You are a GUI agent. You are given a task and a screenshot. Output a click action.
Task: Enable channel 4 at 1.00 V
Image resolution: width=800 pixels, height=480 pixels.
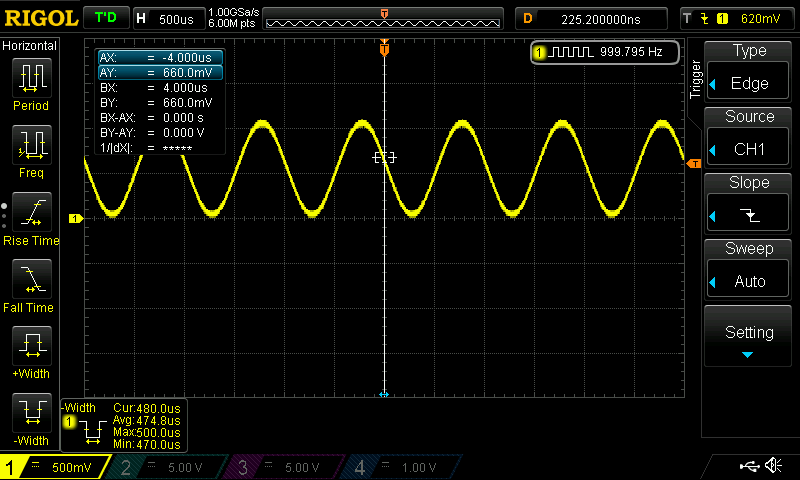402,467
